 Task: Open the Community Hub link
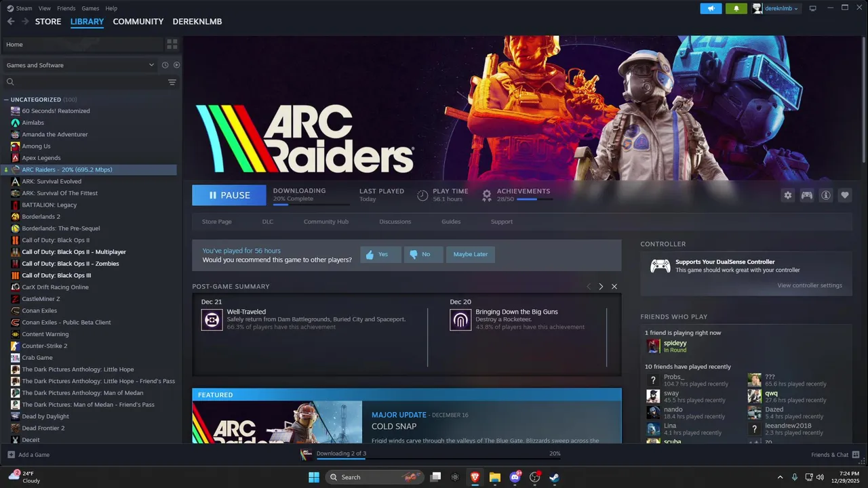326,222
